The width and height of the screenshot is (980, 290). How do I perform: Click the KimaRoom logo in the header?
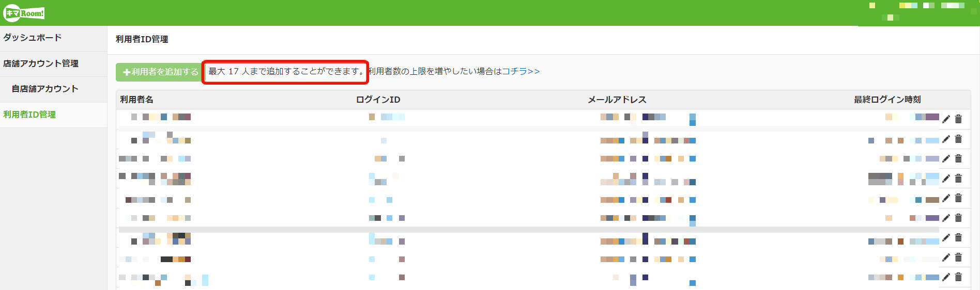click(x=24, y=13)
